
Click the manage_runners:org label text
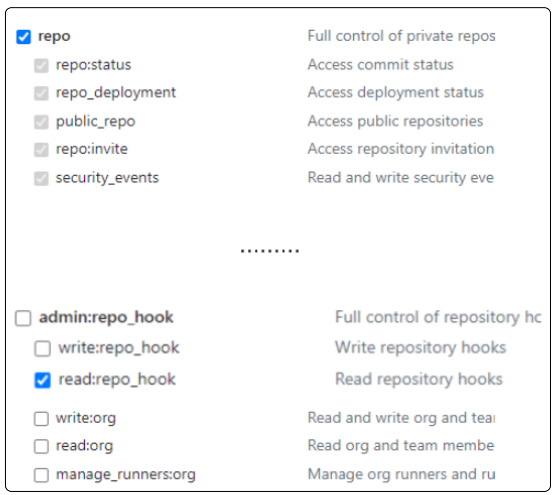tap(126, 474)
